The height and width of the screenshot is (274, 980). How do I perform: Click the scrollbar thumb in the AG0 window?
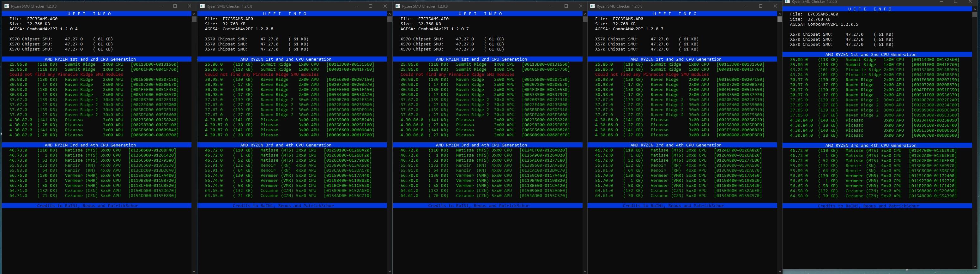[194, 19]
